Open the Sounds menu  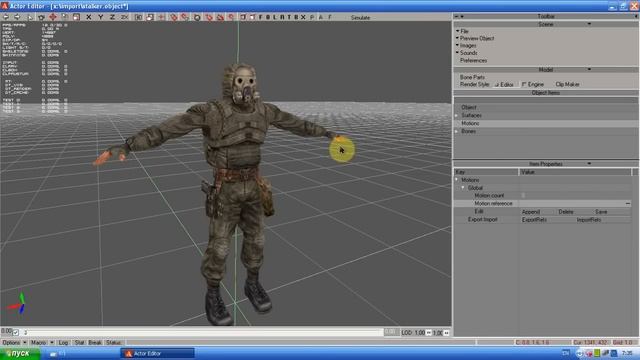click(x=469, y=53)
